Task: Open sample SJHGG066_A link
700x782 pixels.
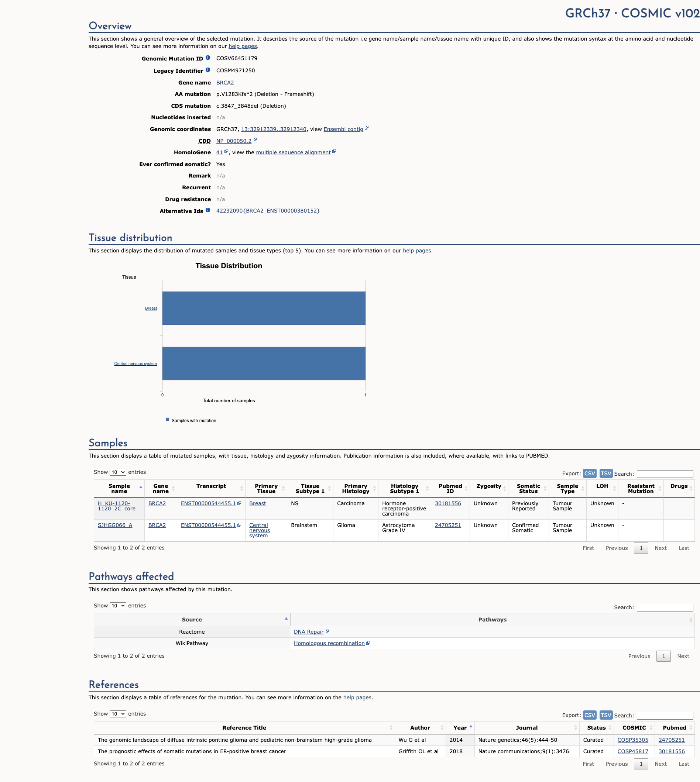Action: 115,525
